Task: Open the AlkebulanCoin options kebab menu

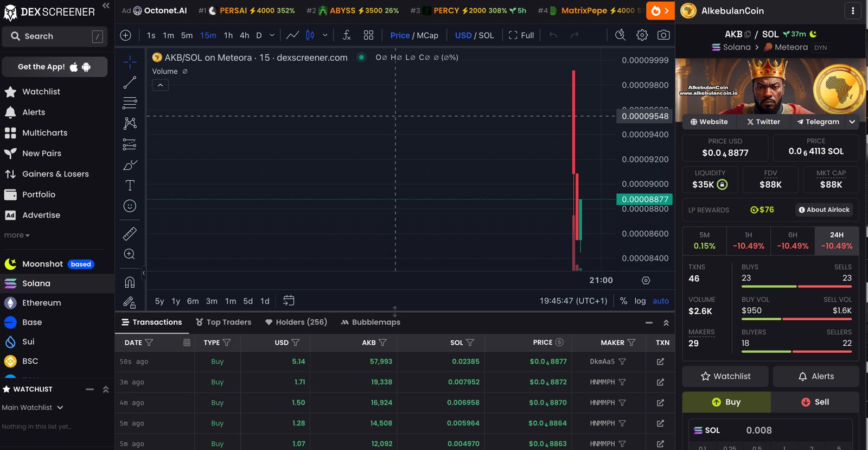Action: pos(853,11)
